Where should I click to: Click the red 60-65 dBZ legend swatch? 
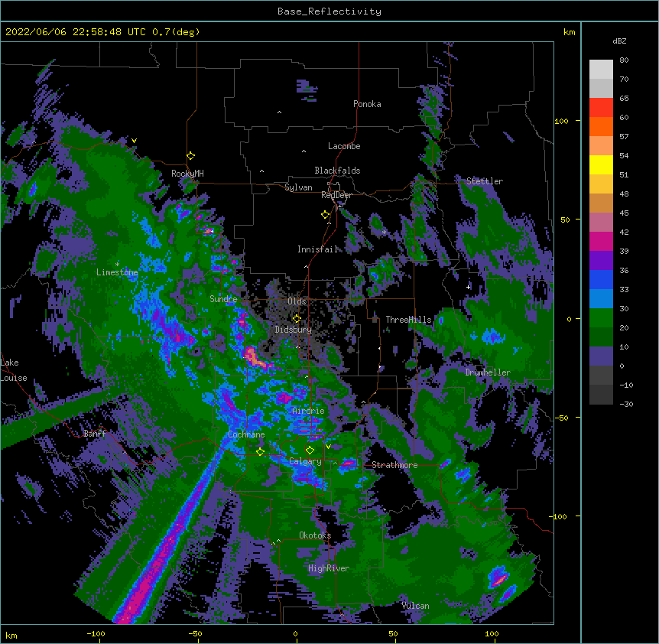point(601,108)
